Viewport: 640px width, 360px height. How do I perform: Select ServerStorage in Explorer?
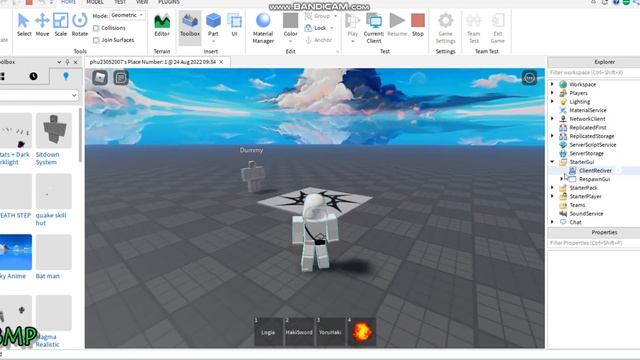587,153
